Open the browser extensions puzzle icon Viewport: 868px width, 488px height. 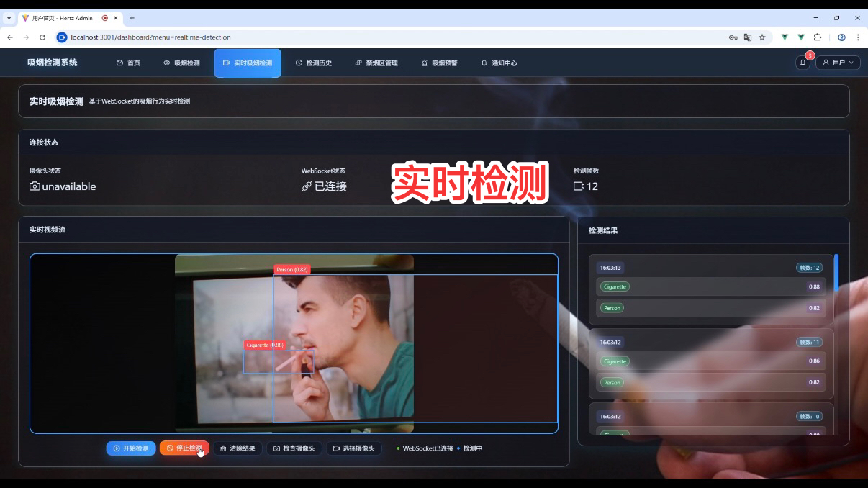point(818,37)
